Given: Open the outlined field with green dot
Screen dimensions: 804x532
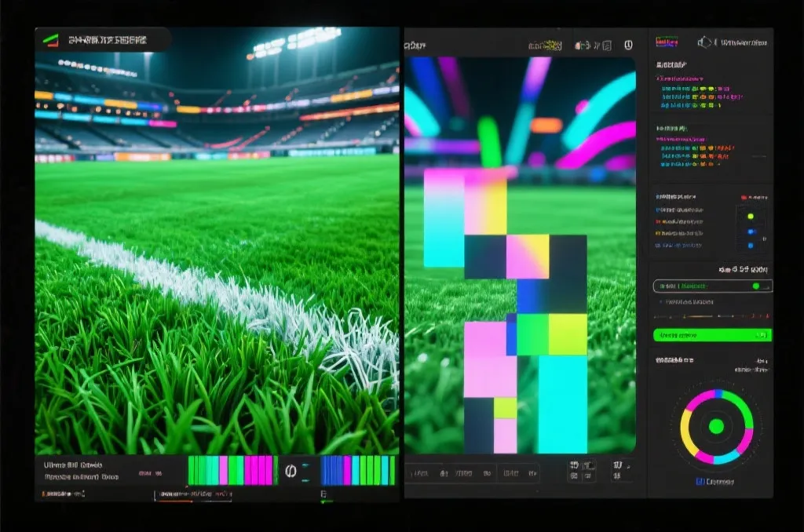Looking at the screenshot, I should 712,286.
